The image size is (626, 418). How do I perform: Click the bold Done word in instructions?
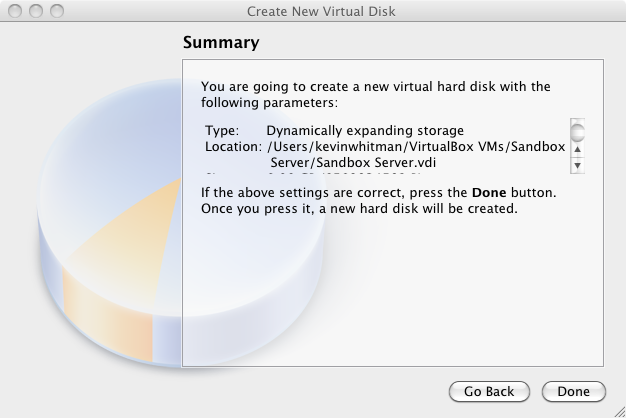pos(489,192)
